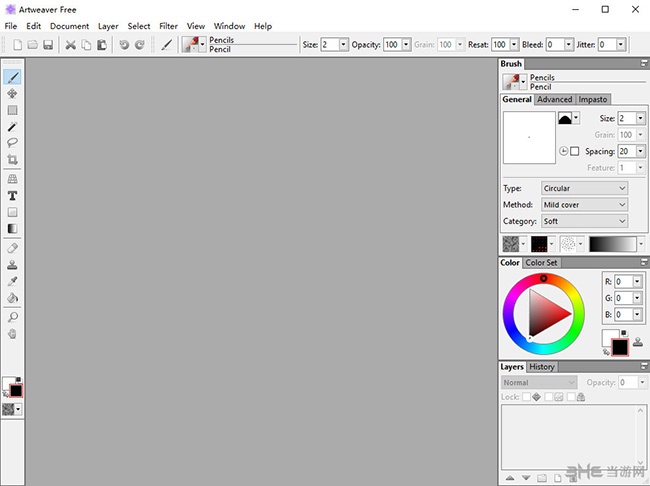Switch to the Color Set tab
The image size is (650, 486).
pyautogui.click(x=541, y=262)
